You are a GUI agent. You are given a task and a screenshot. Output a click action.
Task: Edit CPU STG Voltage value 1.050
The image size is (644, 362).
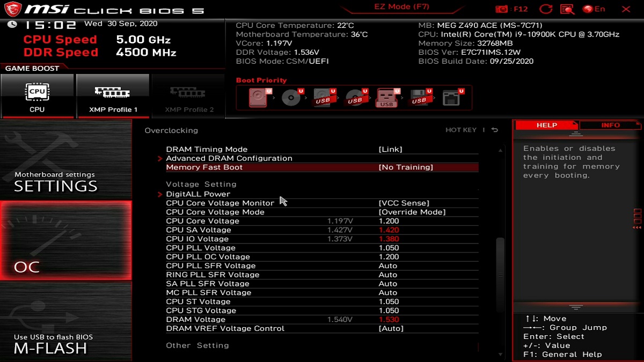click(x=389, y=311)
